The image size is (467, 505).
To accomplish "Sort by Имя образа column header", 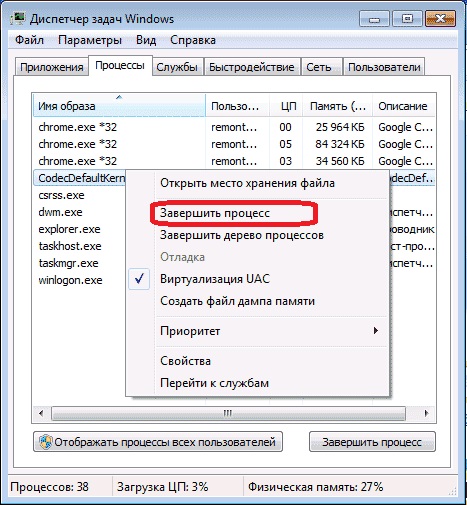I will pos(119,106).
